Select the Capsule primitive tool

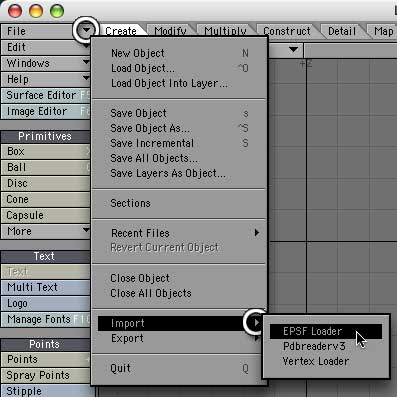(46, 215)
